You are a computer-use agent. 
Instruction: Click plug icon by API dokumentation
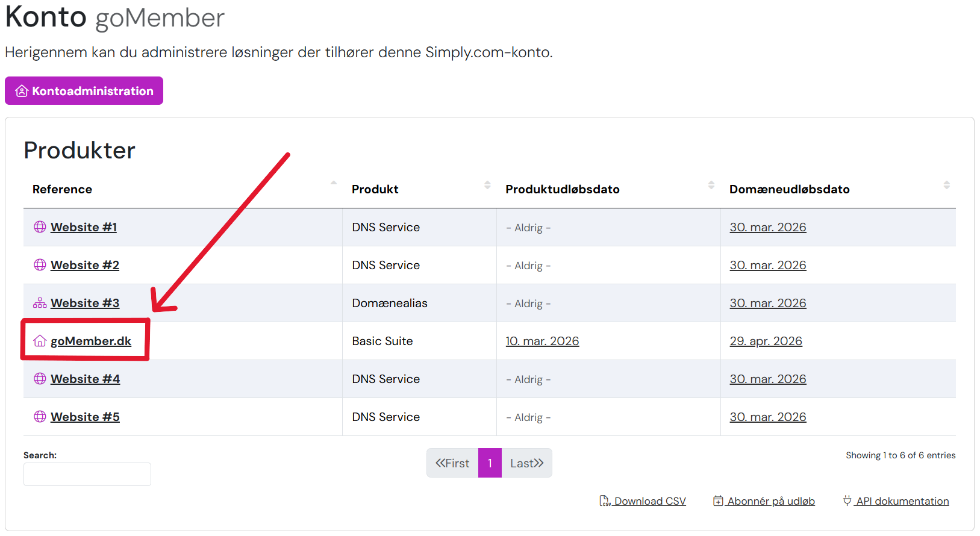click(x=847, y=500)
